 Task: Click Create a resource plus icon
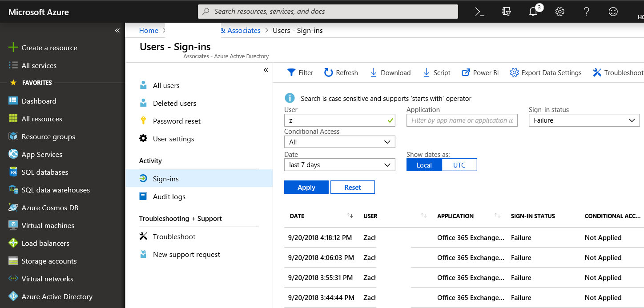(x=13, y=48)
